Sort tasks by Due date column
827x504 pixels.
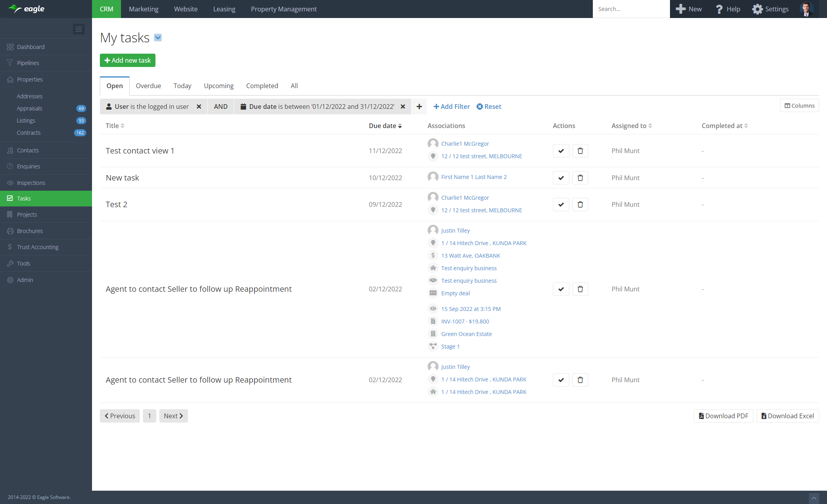(385, 126)
